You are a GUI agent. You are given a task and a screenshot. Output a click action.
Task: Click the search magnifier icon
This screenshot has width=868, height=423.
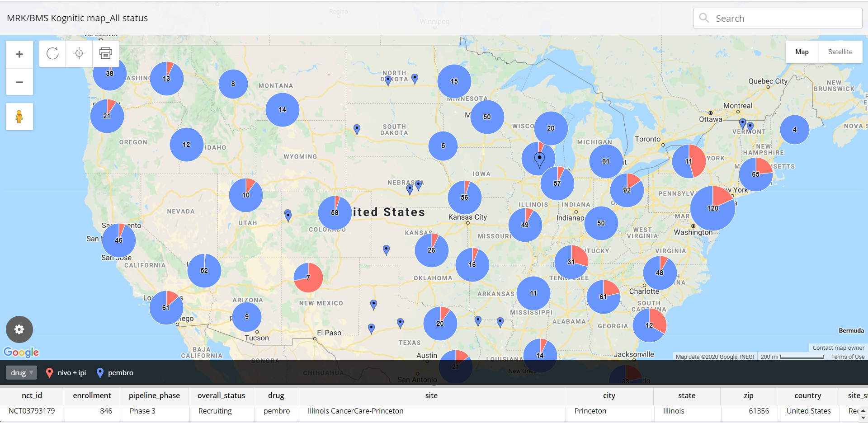pyautogui.click(x=703, y=18)
